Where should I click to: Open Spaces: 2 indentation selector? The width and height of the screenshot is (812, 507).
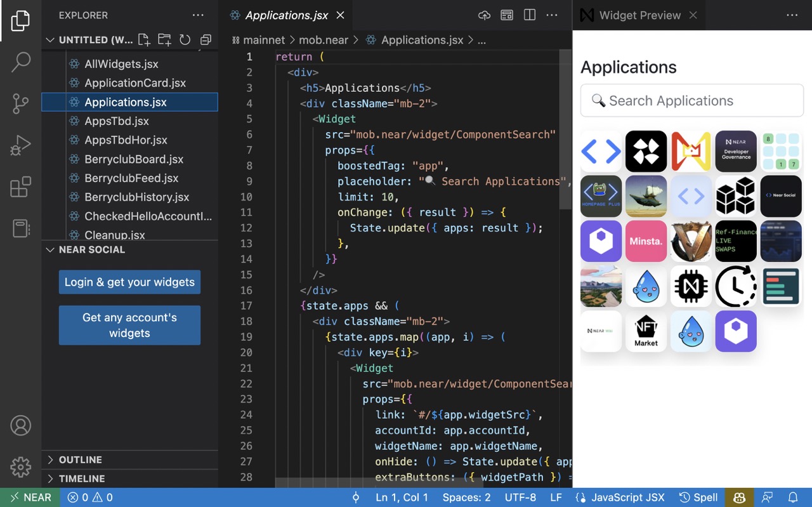pos(467,497)
